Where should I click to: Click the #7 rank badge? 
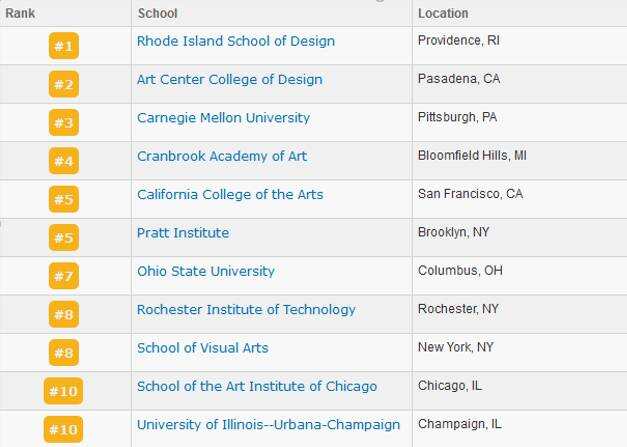[64, 276]
